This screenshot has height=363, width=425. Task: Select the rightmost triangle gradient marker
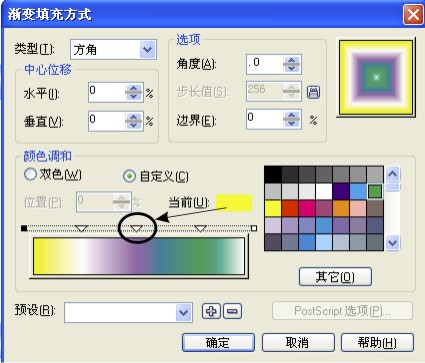(x=200, y=228)
